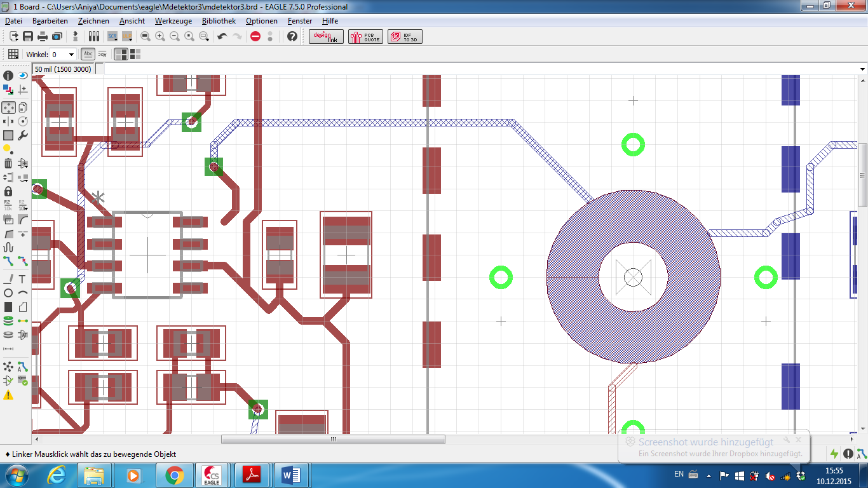The height and width of the screenshot is (488, 868).
Task: Select the Ripup routed track tool
Action: point(23,261)
